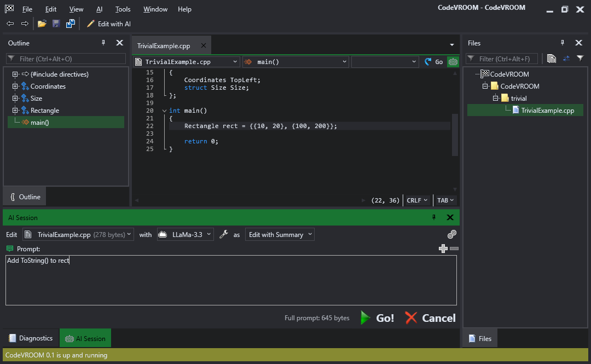The image size is (591, 364).
Task: Click the blue sync arrows icon in Files
Action: tap(566, 59)
